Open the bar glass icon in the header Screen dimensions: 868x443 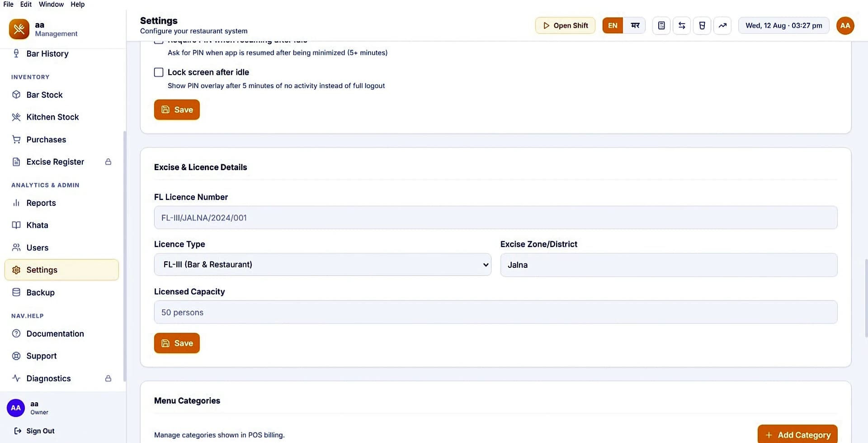point(702,25)
